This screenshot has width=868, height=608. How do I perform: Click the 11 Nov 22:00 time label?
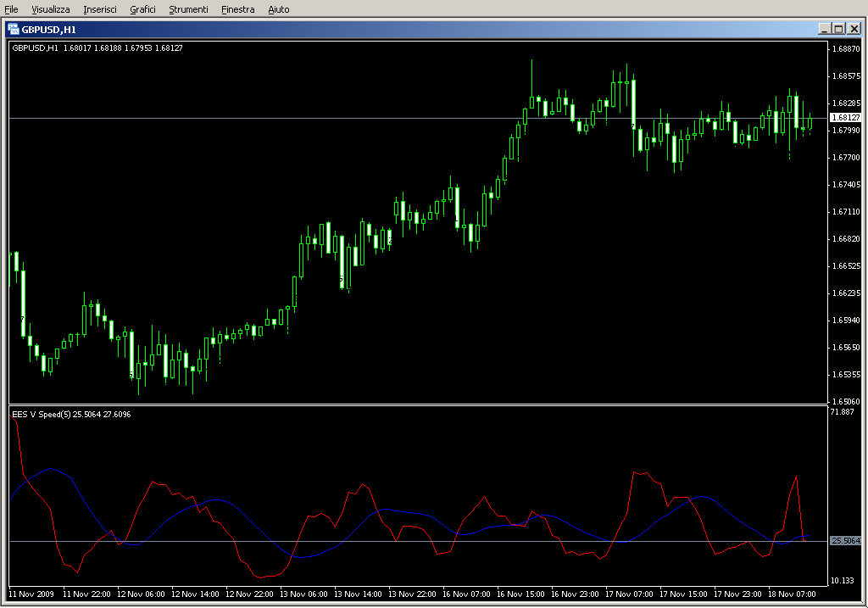click(x=86, y=594)
